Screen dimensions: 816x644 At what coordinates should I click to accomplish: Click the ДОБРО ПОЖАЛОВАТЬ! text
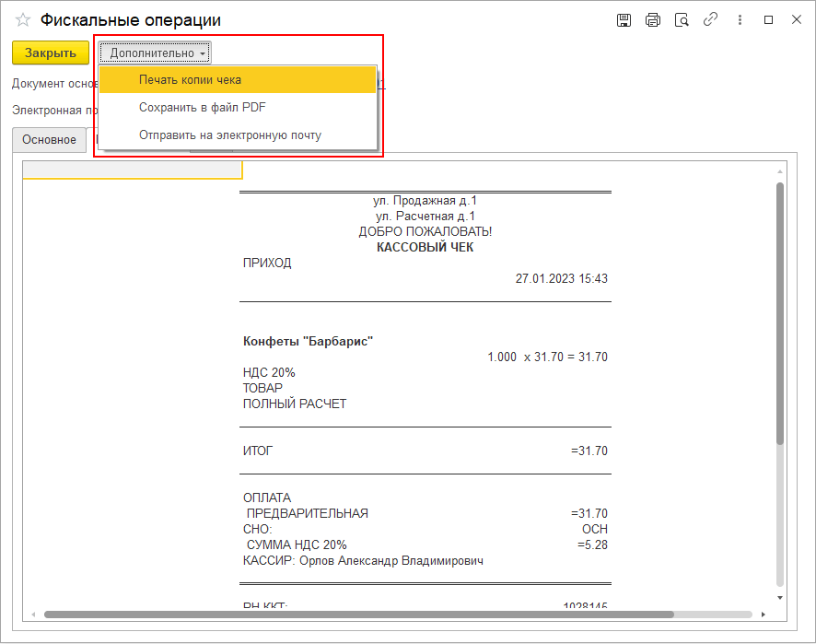(x=425, y=231)
